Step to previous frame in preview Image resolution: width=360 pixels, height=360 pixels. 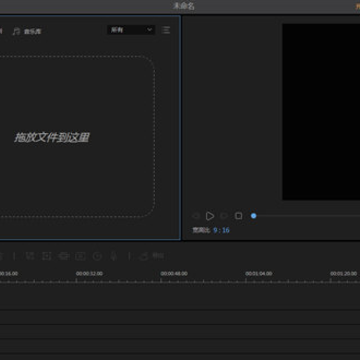tap(196, 216)
